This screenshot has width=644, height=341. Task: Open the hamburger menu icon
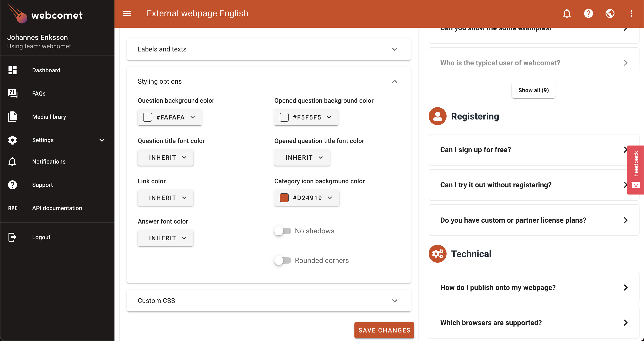pyautogui.click(x=127, y=13)
